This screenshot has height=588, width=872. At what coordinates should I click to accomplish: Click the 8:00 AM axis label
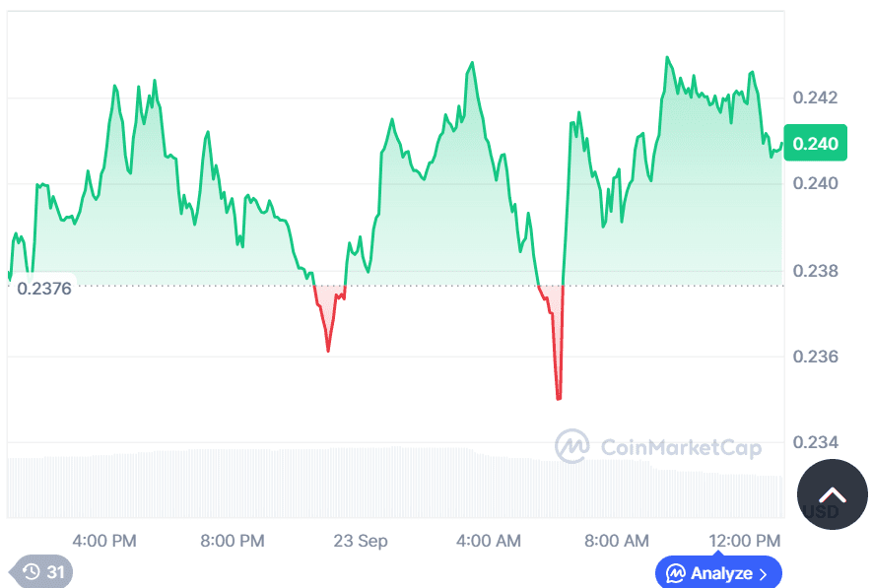(617, 542)
